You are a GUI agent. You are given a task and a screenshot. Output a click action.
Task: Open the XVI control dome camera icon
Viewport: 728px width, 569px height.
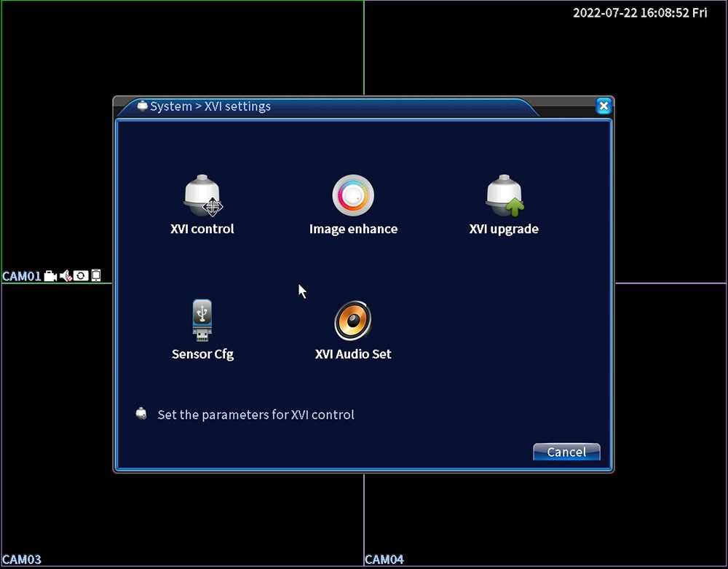(203, 195)
